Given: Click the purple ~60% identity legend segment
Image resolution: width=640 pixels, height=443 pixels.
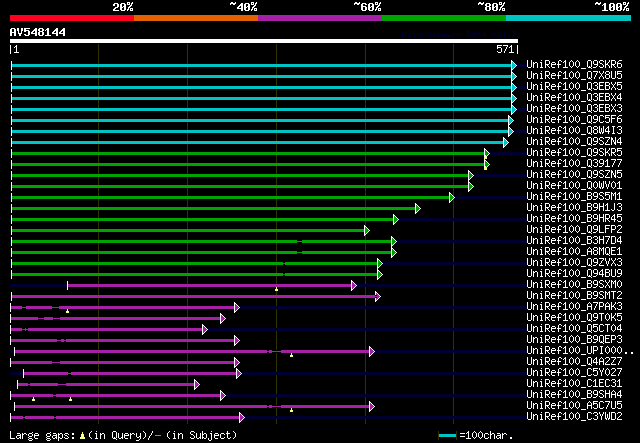Looking at the screenshot, I should pyautogui.click(x=320, y=18).
